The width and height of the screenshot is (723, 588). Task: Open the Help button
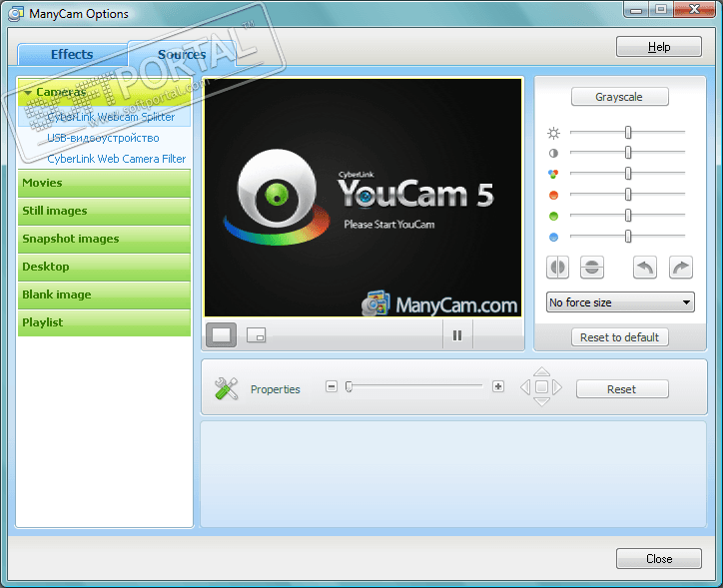pyautogui.click(x=659, y=47)
